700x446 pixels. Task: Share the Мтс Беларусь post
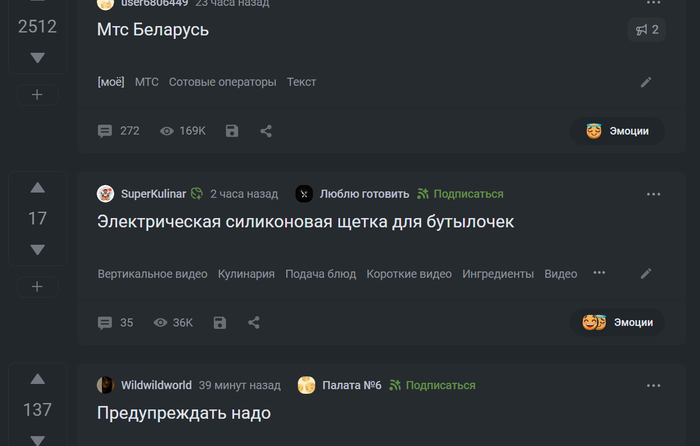[x=266, y=131]
